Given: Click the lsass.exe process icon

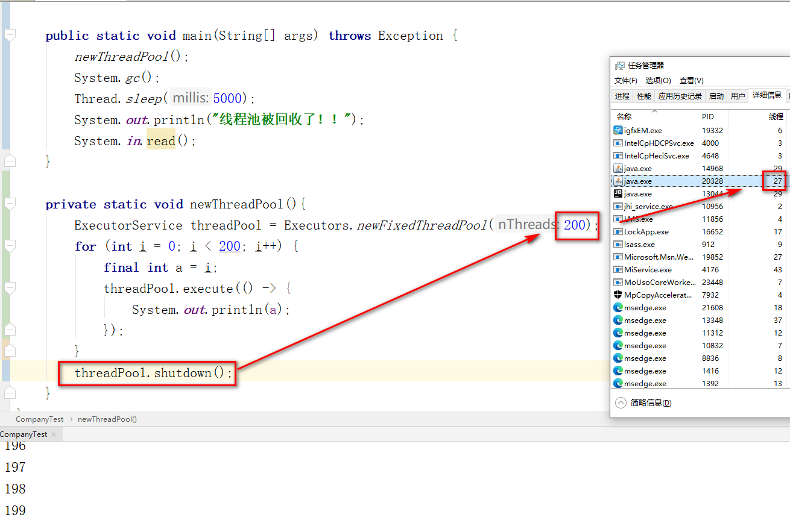Looking at the screenshot, I should pos(618,244).
